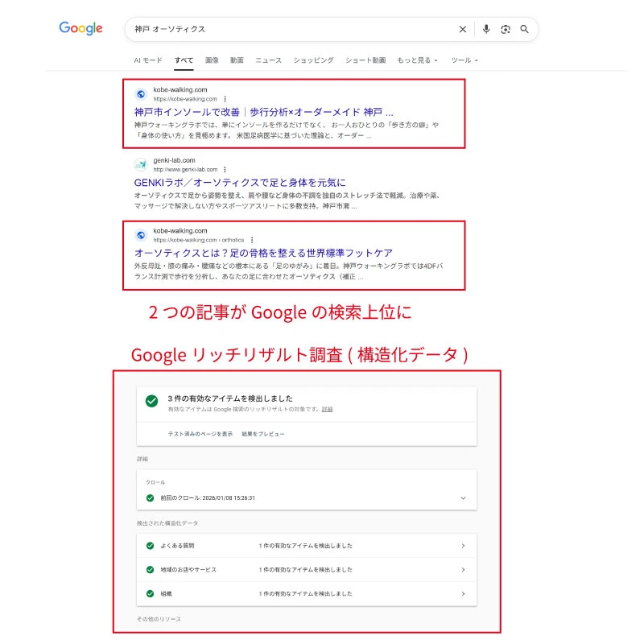Click the genki-lab.com site favicon
Viewport: 644px width, 644px height.
[140, 165]
